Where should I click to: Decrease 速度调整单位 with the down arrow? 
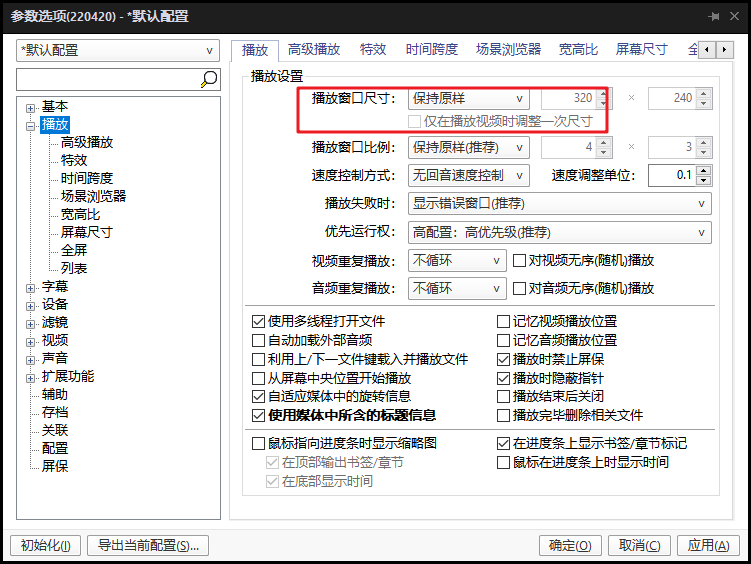pyautogui.click(x=704, y=181)
